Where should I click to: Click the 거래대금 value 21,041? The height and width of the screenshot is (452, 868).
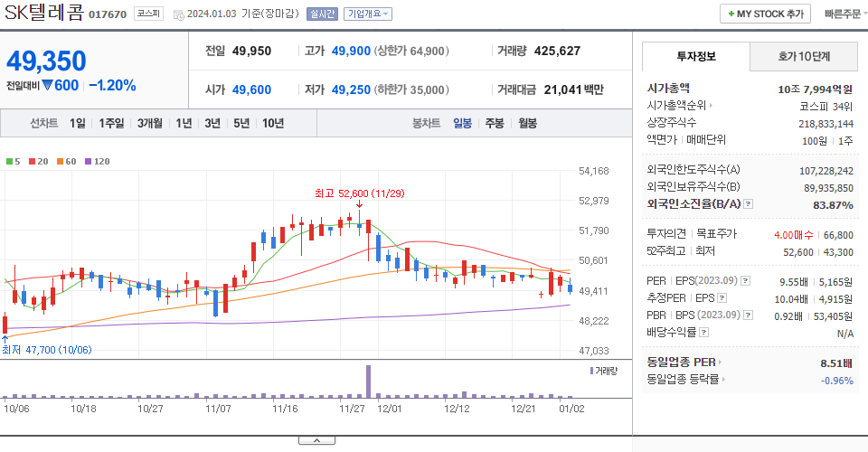pyautogui.click(x=563, y=89)
